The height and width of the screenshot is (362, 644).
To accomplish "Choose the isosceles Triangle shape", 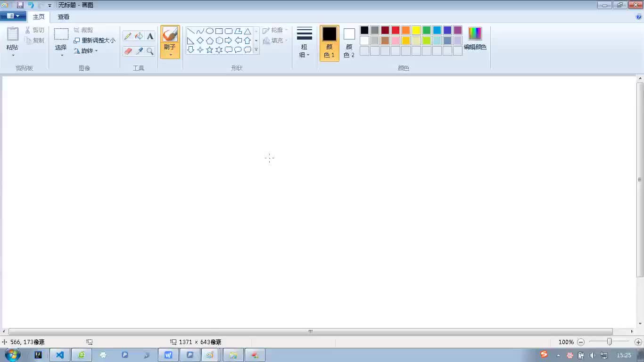I will tap(248, 31).
